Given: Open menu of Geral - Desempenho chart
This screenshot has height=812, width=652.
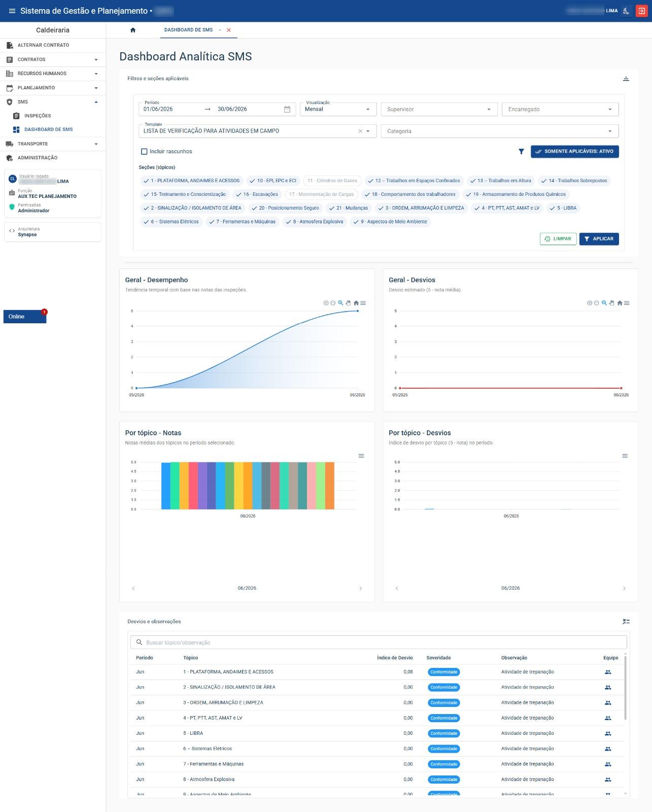Looking at the screenshot, I should [x=363, y=303].
